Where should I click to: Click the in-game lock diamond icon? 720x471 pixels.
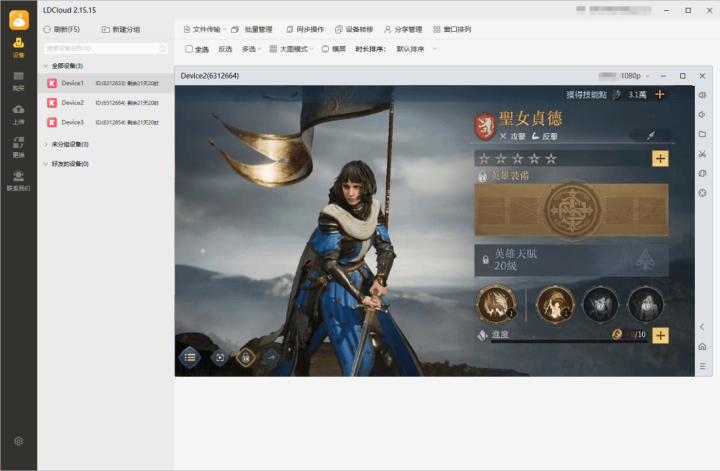[x=246, y=358]
